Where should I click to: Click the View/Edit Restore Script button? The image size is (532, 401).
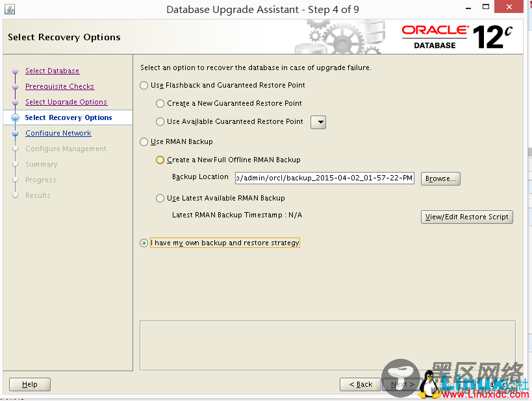pos(467,217)
